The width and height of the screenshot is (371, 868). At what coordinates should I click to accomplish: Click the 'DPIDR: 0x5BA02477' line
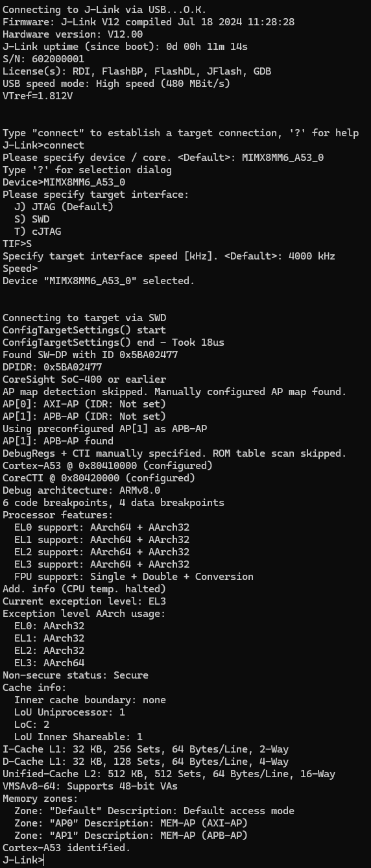(53, 367)
